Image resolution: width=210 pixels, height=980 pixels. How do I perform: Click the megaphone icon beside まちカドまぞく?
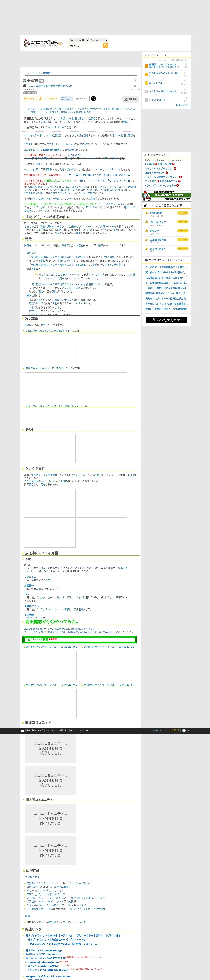(147, 249)
